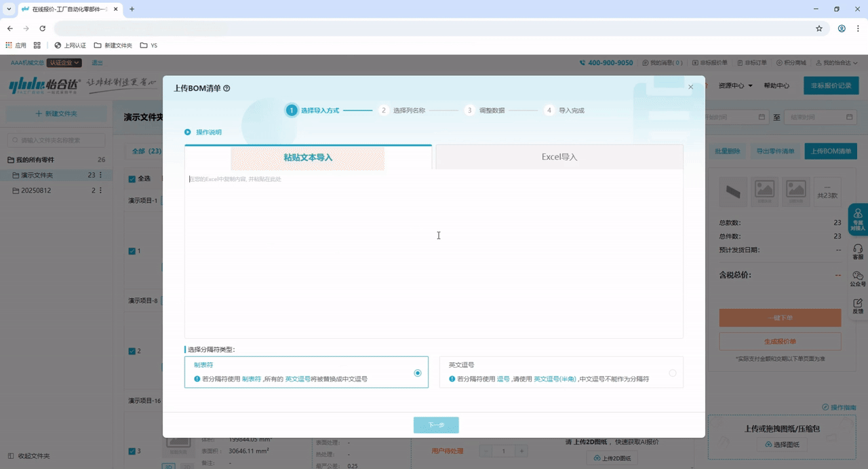This screenshot has height=469, width=868.
Task: Close the 上传BOM清单 dialog
Action: pyautogui.click(x=690, y=87)
